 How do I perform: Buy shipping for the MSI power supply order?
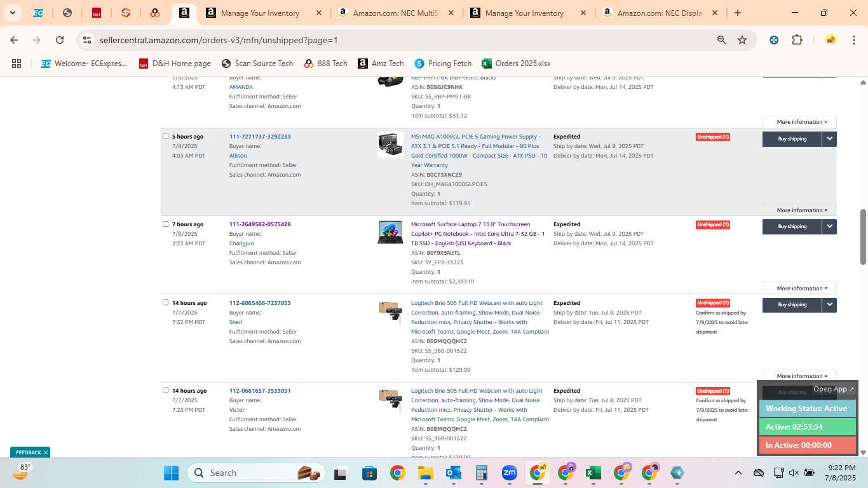coord(792,139)
